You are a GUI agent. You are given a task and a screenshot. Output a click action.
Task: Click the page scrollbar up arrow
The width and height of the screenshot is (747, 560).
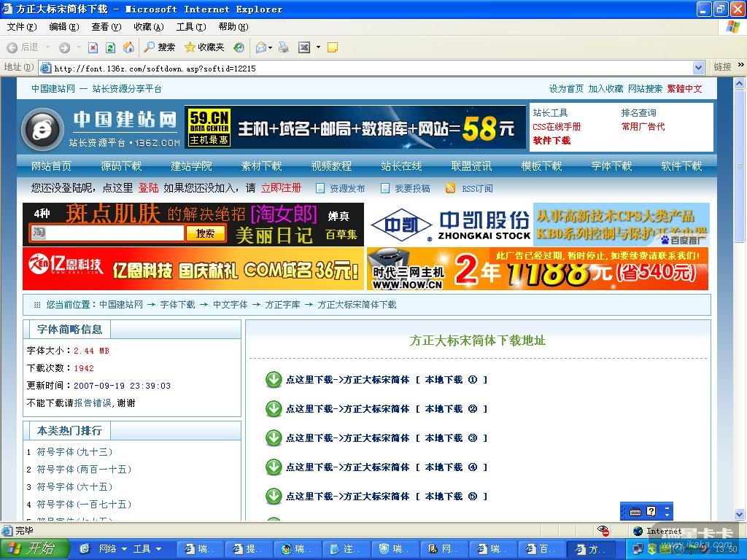pos(740,83)
